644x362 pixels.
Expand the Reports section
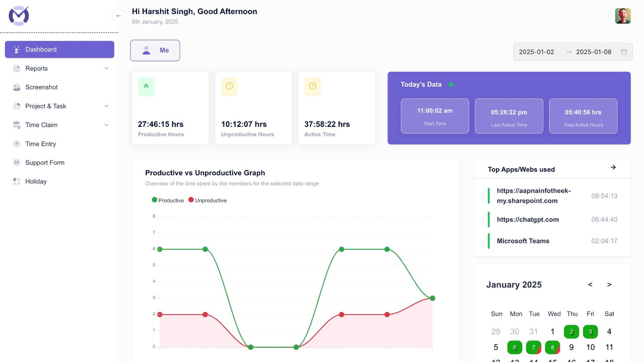click(106, 68)
